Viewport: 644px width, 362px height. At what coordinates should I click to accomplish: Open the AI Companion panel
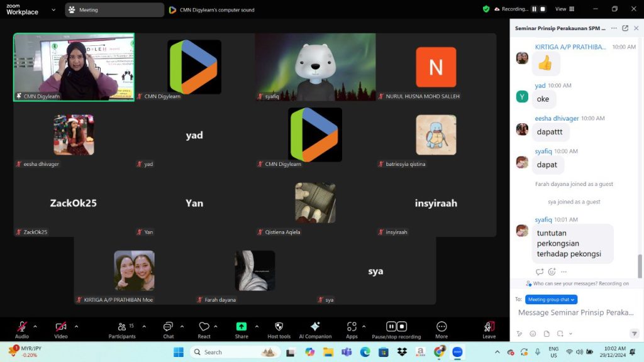315,329
